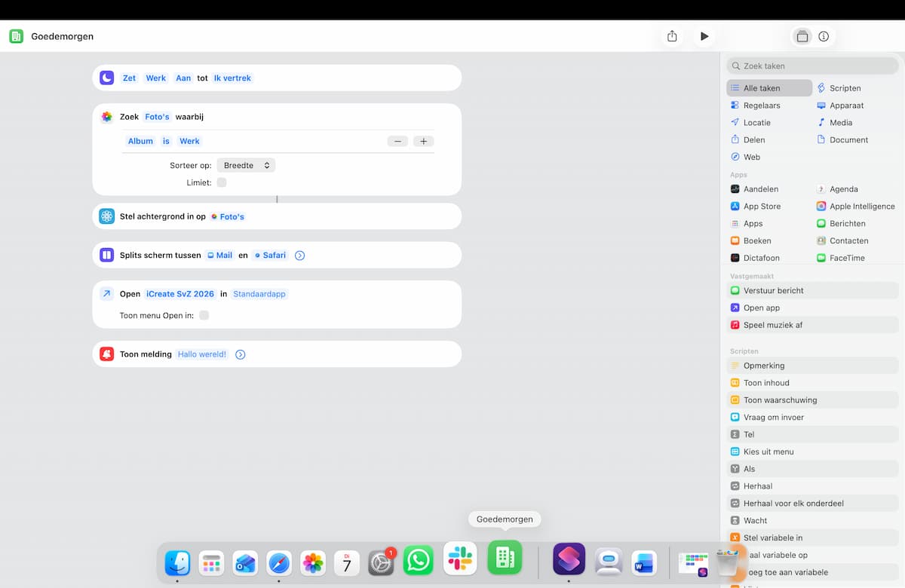Screen dimensions: 905x588
Task: Open WhatsApp from the Dock
Action: pyautogui.click(x=418, y=562)
